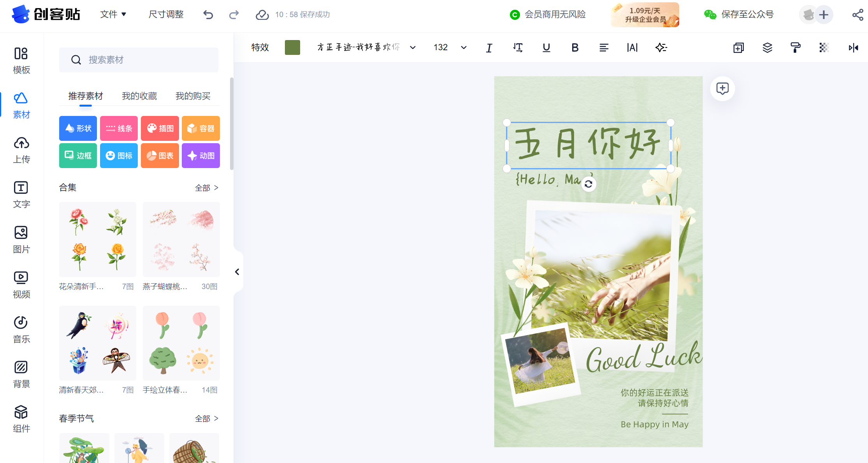Click the 动图 animated images category button
The height and width of the screenshot is (463, 868).
(x=201, y=156)
